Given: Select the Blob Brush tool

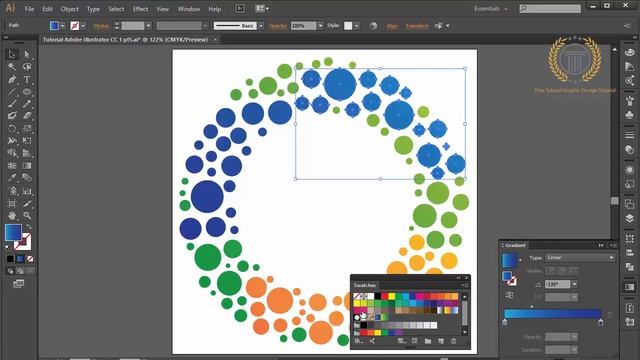Looking at the screenshot, I should click(11, 116).
